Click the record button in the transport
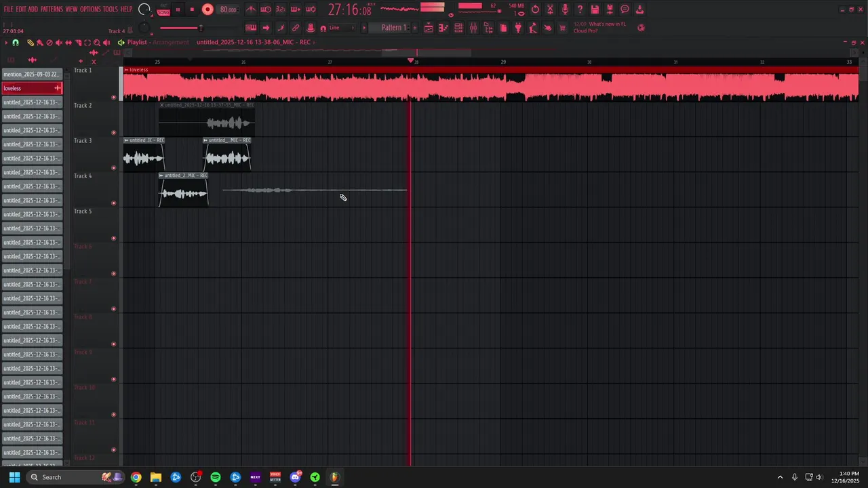This screenshot has width=868, height=488. click(x=208, y=9)
